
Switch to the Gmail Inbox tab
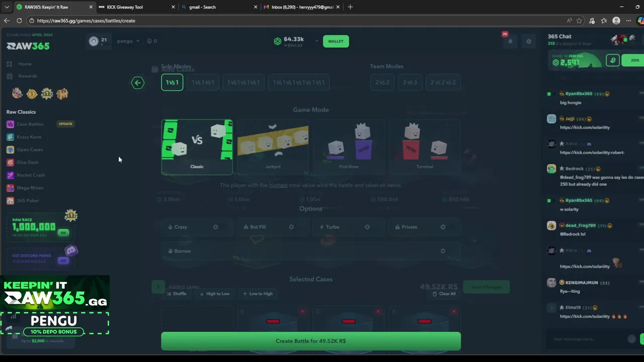point(302,7)
